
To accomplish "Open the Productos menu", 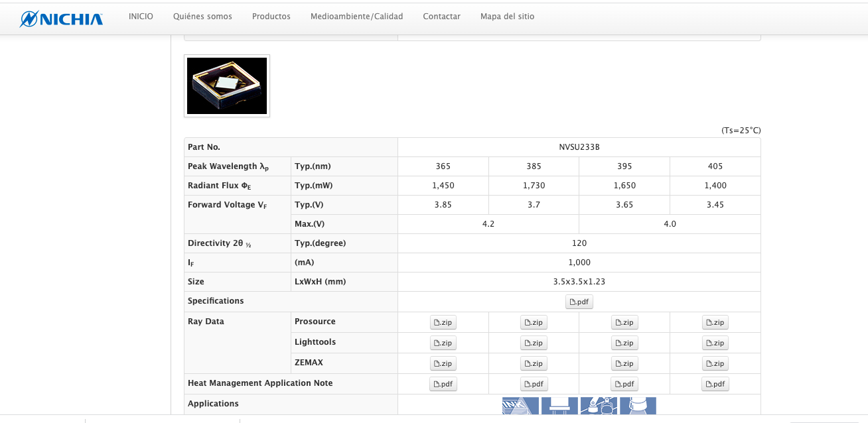I will point(271,16).
